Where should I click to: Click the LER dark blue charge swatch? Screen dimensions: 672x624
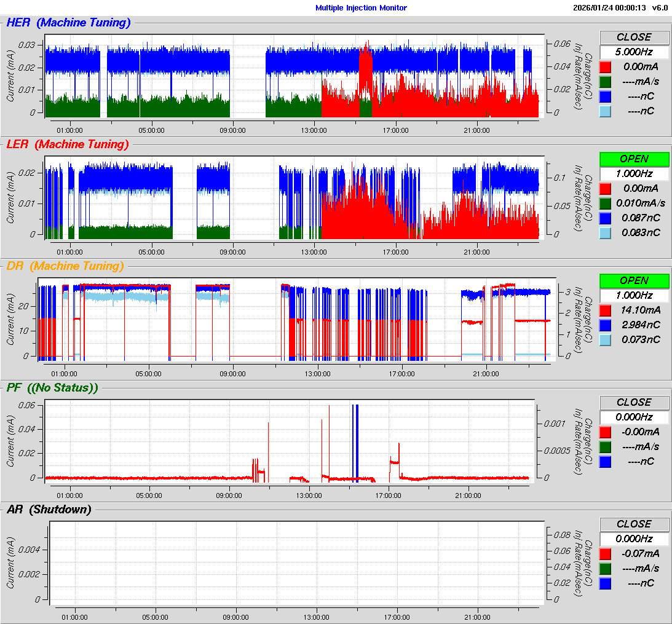pos(605,218)
